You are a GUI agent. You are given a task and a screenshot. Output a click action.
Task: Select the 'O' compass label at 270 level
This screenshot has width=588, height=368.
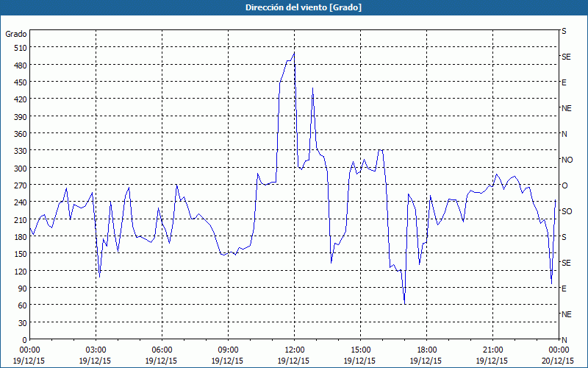[564, 185]
